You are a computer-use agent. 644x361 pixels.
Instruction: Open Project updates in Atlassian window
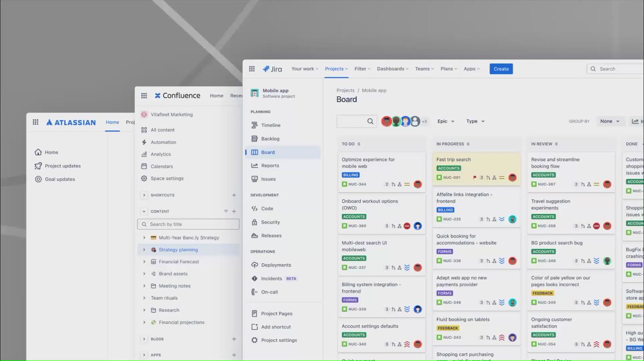(62, 166)
